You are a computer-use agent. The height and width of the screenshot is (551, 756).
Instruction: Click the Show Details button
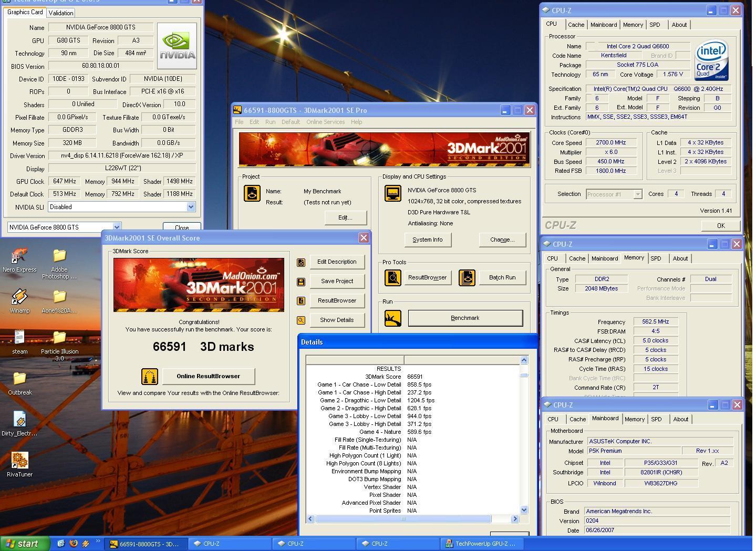click(337, 320)
